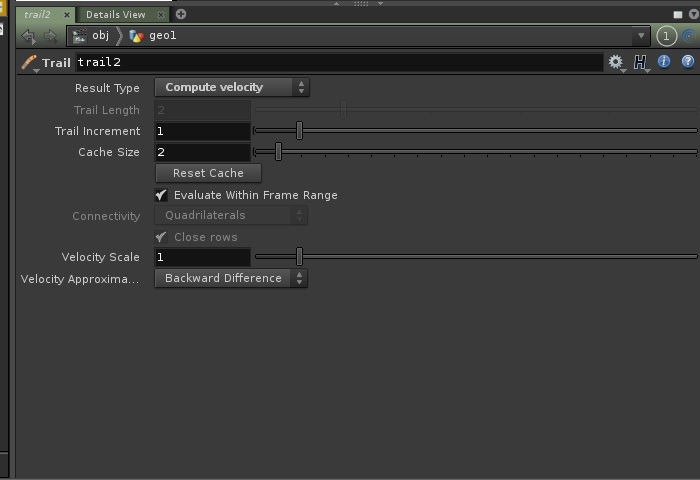This screenshot has width=700, height=480.
Task: Switch to the Details View tab
Action: click(115, 15)
